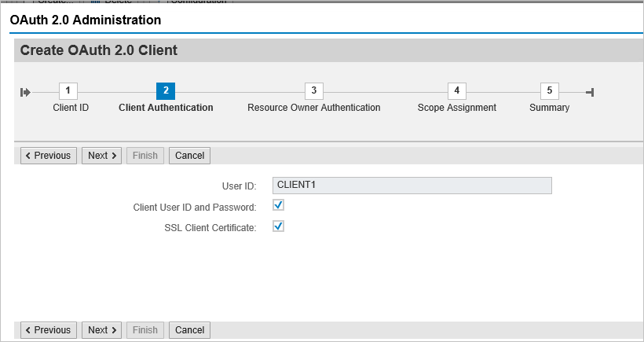This screenshot has height=342, width=644.
Task: Go to the step 5 number box
Action: tap(549, 91)
